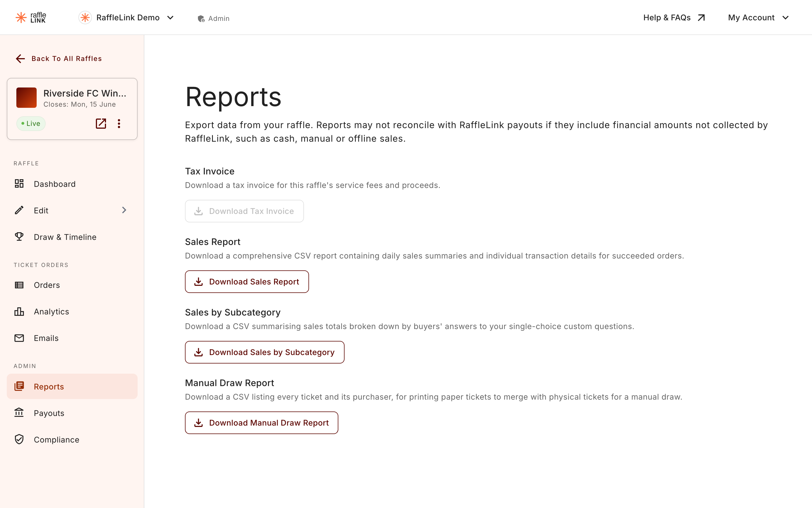Open Emails in the sidebar
The image size is (812, 508).
coord(72,338)
